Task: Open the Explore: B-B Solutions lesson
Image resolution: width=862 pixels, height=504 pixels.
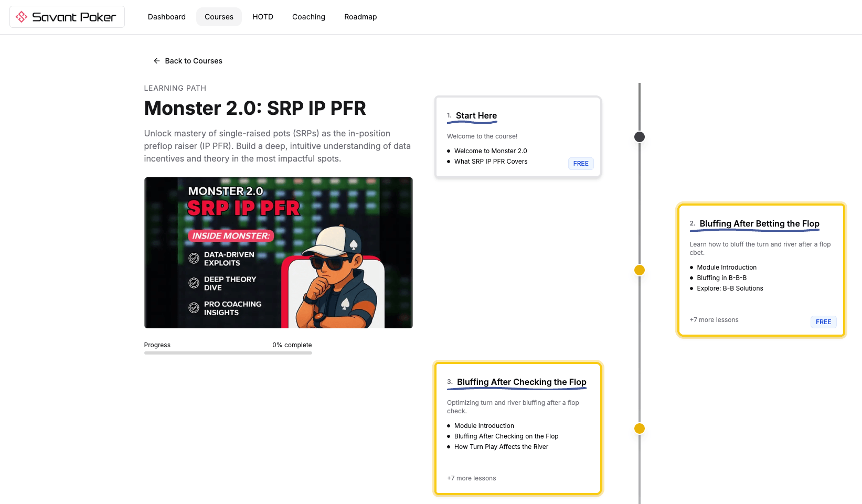Action: pos(730,288)
